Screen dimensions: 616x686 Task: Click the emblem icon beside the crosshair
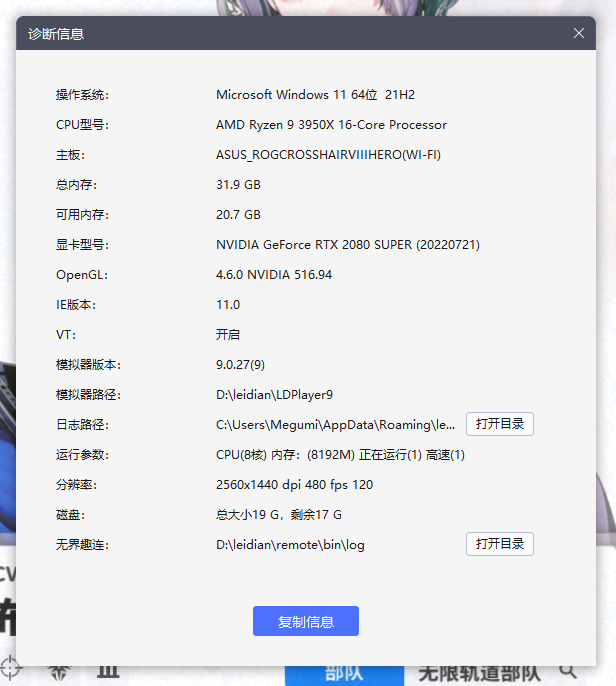point(59,672)
